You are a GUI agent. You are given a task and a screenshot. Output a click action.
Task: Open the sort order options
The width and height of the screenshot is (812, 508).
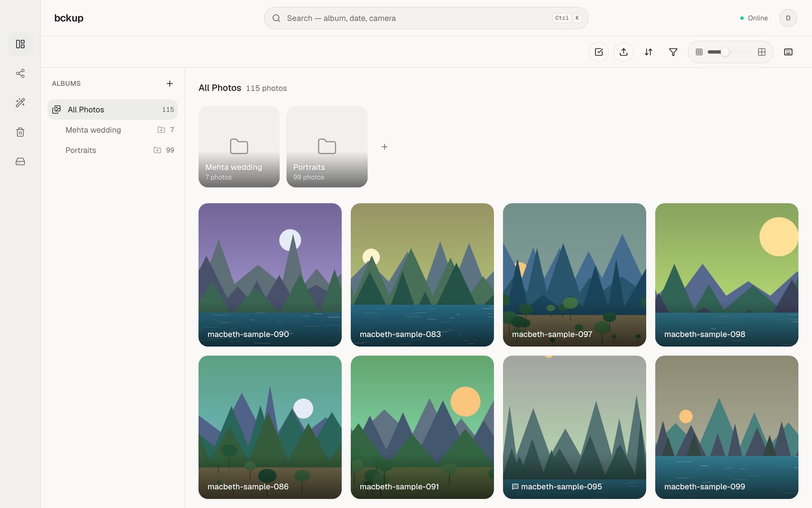pyautogui.click(x=648, y=52)
